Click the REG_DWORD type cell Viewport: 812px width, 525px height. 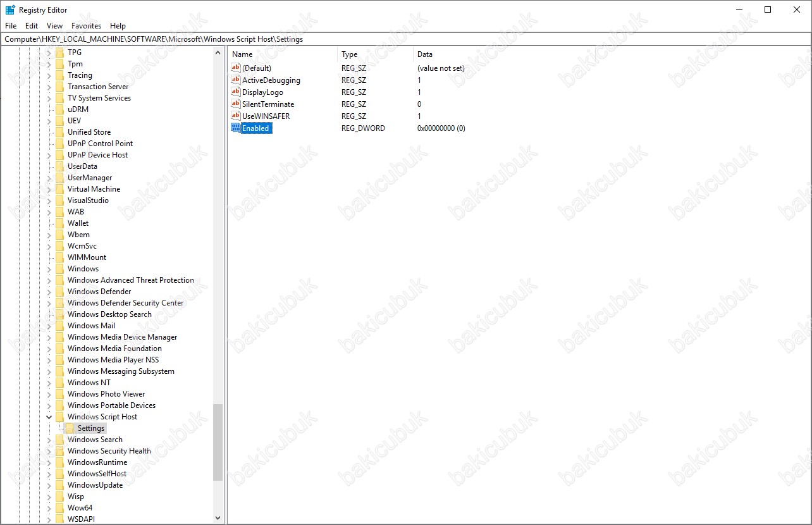(363, 128)
